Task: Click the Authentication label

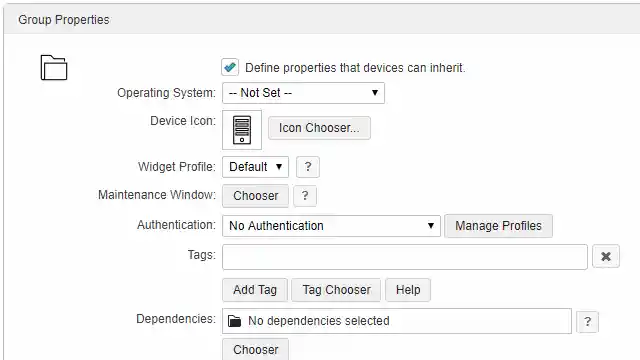Action: [176, 225]
